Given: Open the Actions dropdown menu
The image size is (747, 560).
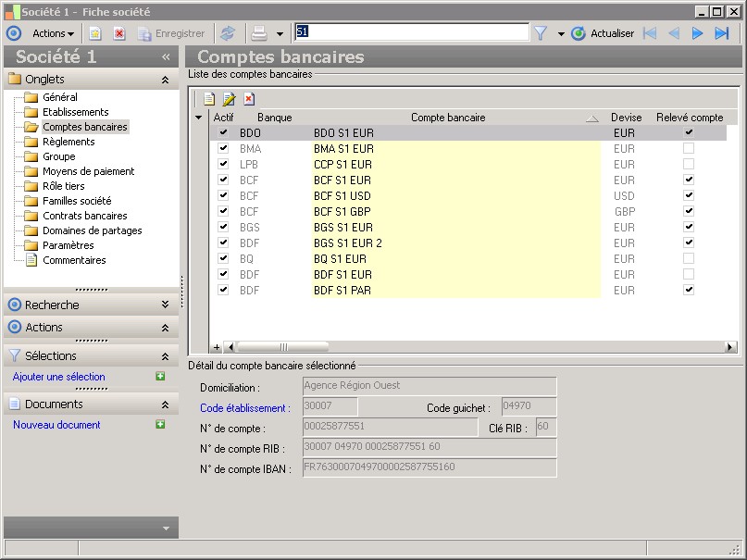Looking at the screenshot, I should (x=54, y=33).
